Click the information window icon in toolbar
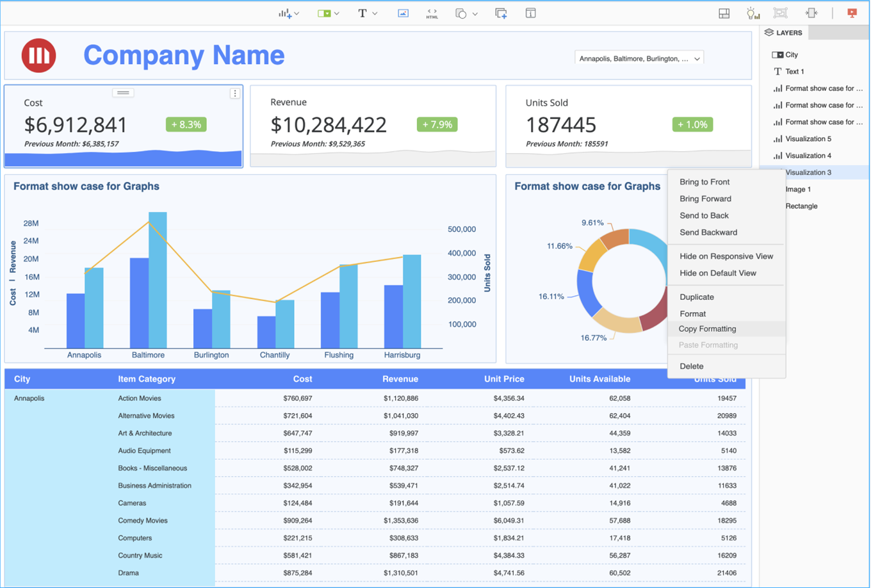The height and width of the screenshot is (588, 871). tap(530, 13)
